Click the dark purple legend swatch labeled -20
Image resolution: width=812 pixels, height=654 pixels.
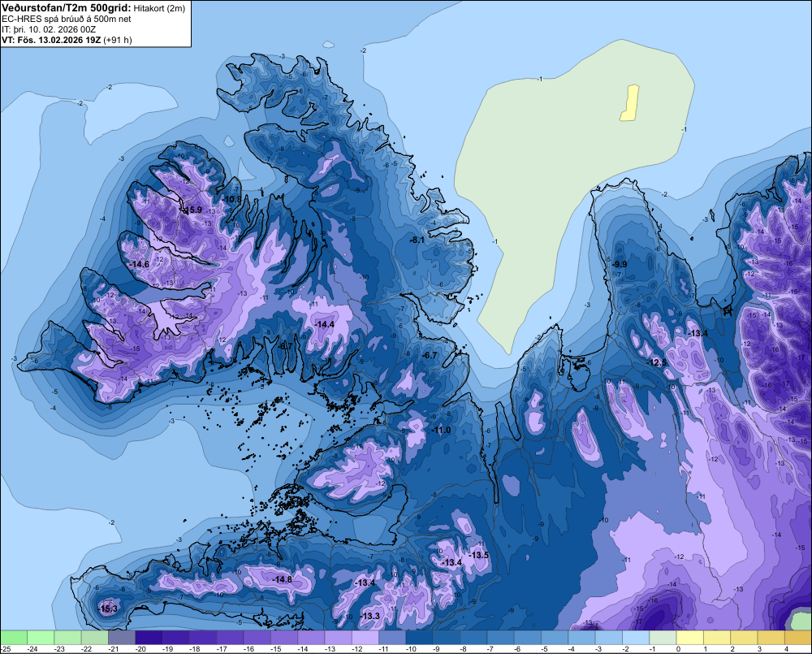[149, 637]
